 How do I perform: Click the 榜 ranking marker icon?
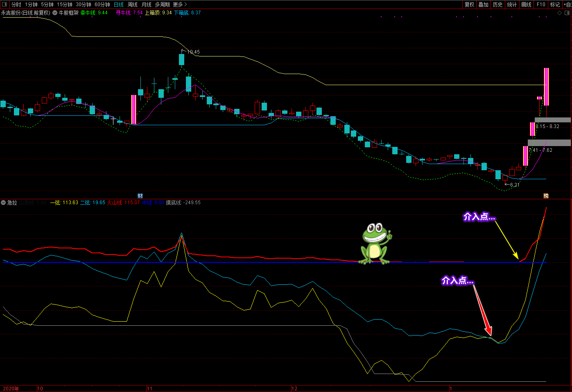(546, 196)
